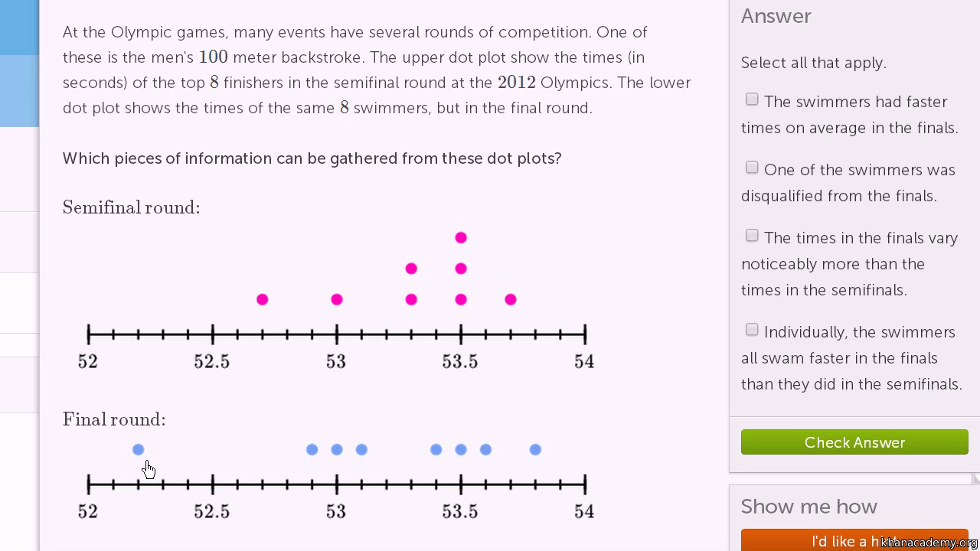Click the semifinal pink dot at 52.7
This screenshot has width=980, height=551.
[x=263, y=299]
